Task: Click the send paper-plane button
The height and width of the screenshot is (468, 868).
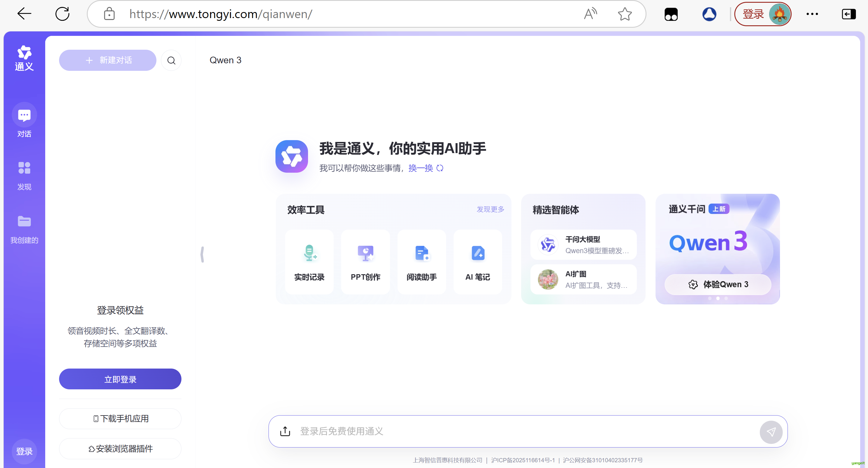Action: [771, 432]
